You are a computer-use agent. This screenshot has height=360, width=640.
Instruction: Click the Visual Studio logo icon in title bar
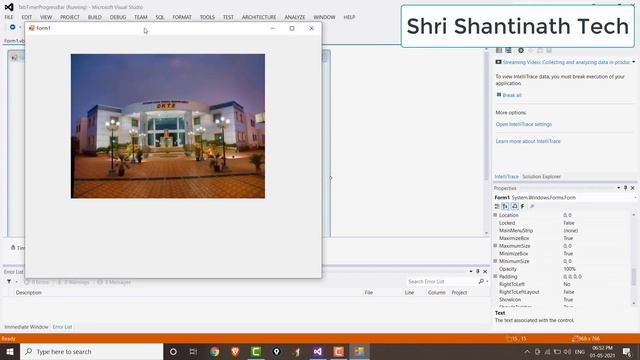click(x=9, y=7)
